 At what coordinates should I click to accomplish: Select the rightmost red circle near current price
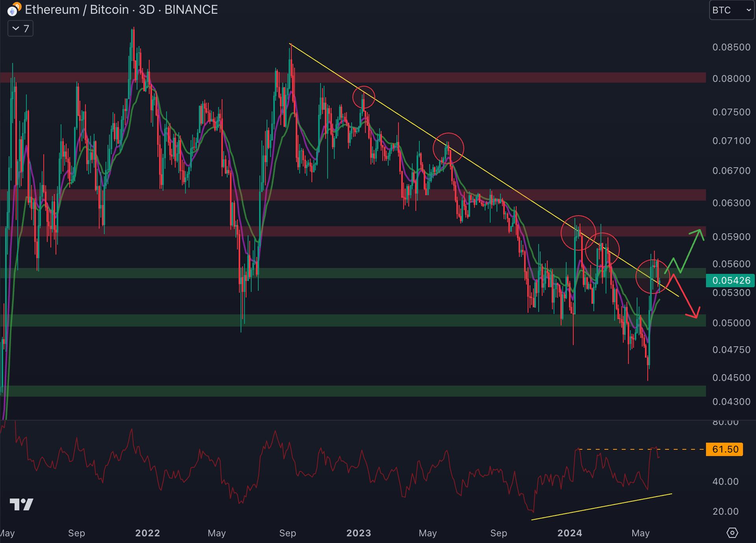coord(652,276)
